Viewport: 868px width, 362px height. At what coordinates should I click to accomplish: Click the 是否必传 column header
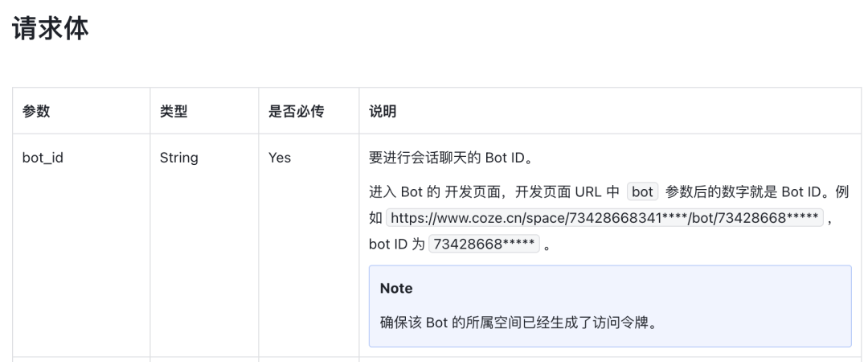[296, 111]
